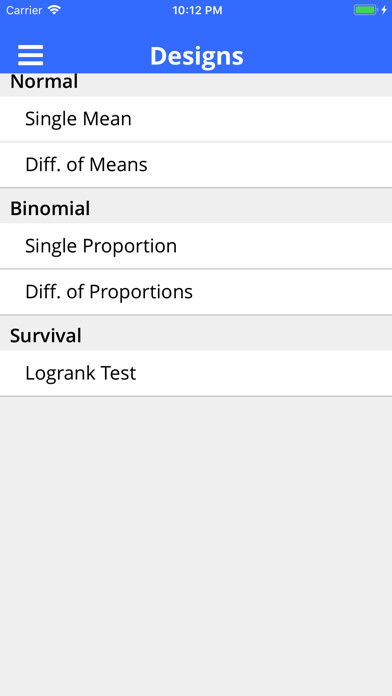392x696 pixels.
Task: Open the Single Proportion design
Action: 196,246
